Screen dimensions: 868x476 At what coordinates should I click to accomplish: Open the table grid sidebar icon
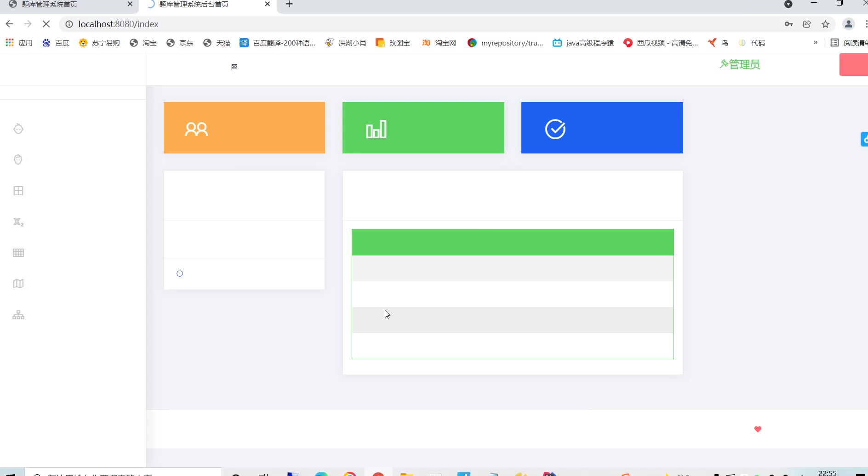[18, 253]
